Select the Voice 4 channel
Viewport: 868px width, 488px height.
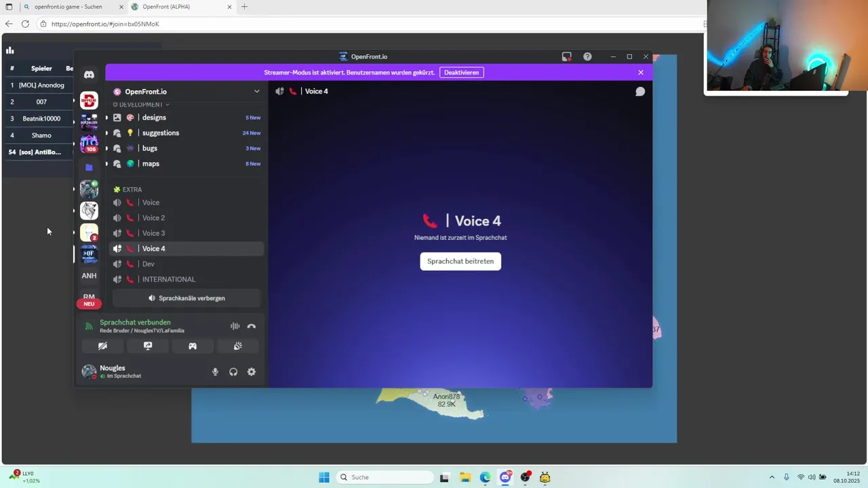(x=186, y=249)
